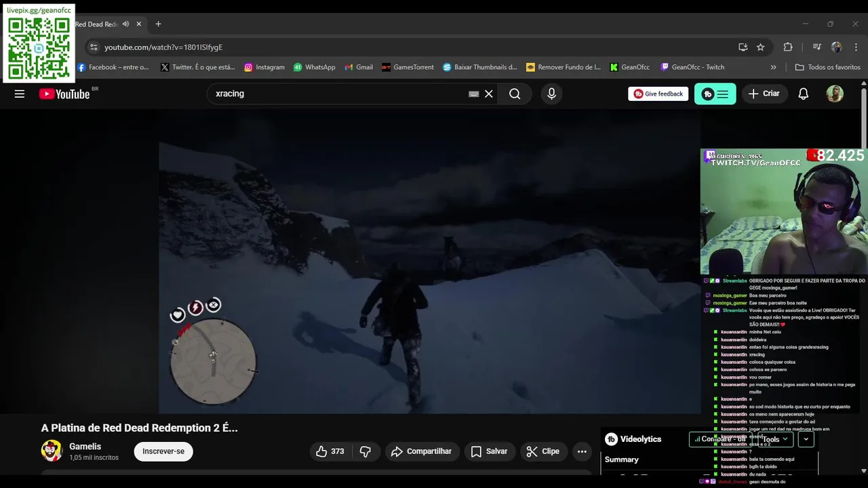Open the YouTube account avatar menu

[x=835, y=94]
